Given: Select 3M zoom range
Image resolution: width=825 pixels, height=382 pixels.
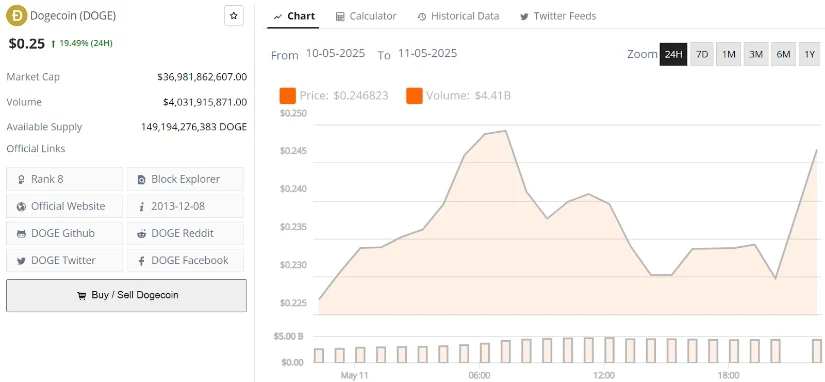Looking at the screenshot, I should 756,54.
